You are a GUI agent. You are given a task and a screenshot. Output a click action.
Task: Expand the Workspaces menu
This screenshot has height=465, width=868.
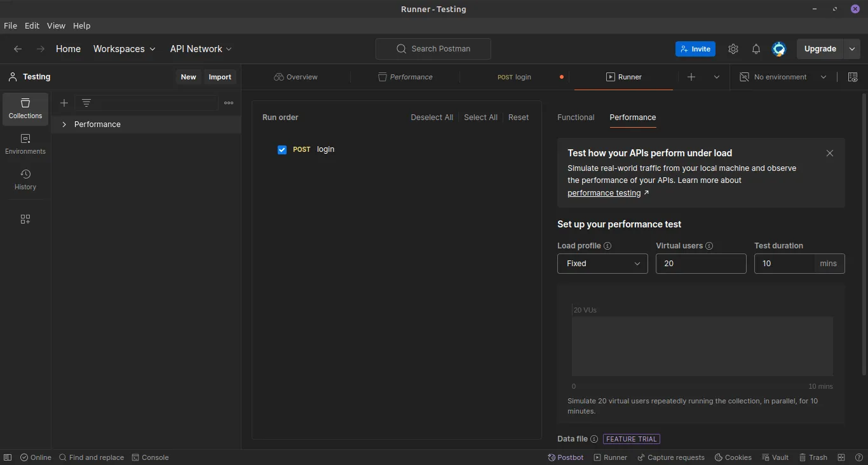[124, 49]
